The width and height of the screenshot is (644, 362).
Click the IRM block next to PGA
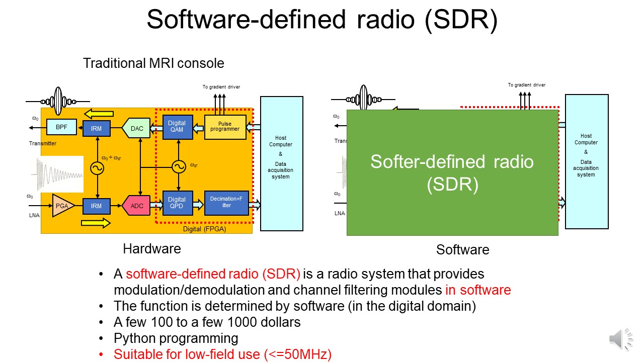(97, 206)
